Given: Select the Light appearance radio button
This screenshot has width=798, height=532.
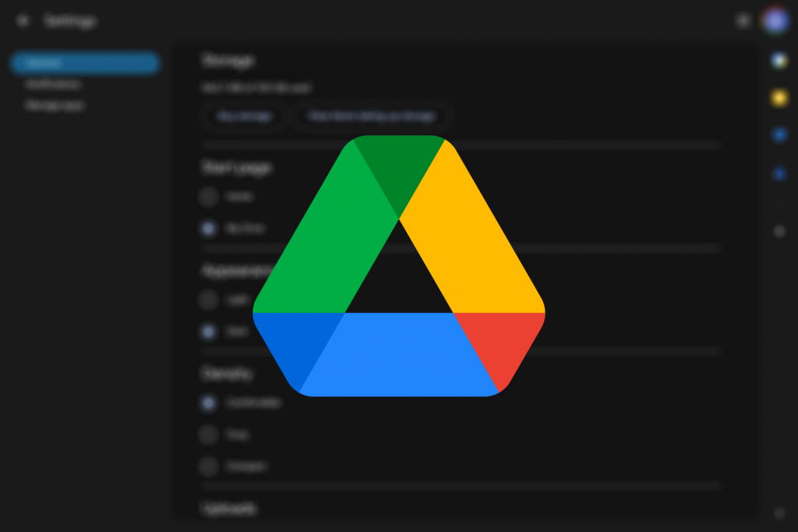Looking at the screenshot, I should [x=208, y=300].
